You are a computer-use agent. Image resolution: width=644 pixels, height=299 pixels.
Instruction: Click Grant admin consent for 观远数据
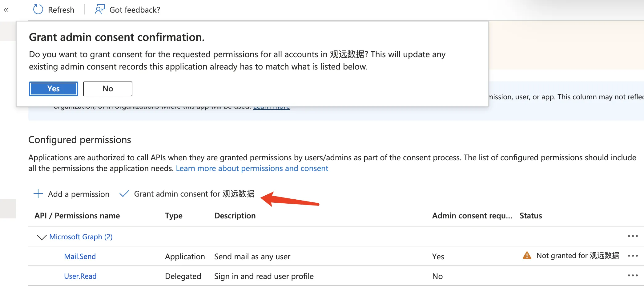[x=194, y=194]
